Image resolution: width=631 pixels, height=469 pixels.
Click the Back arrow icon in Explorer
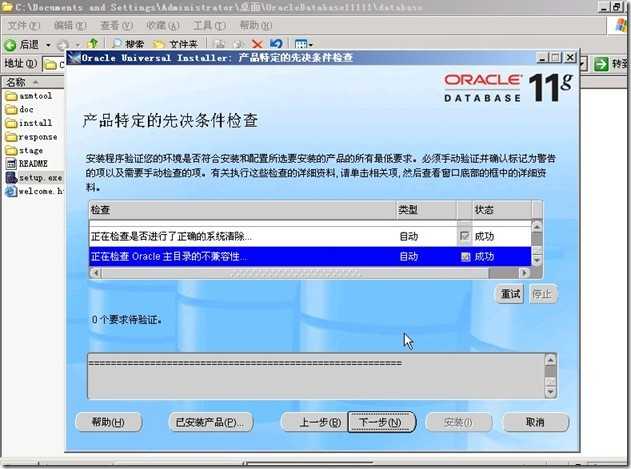[x=10, y=45]
